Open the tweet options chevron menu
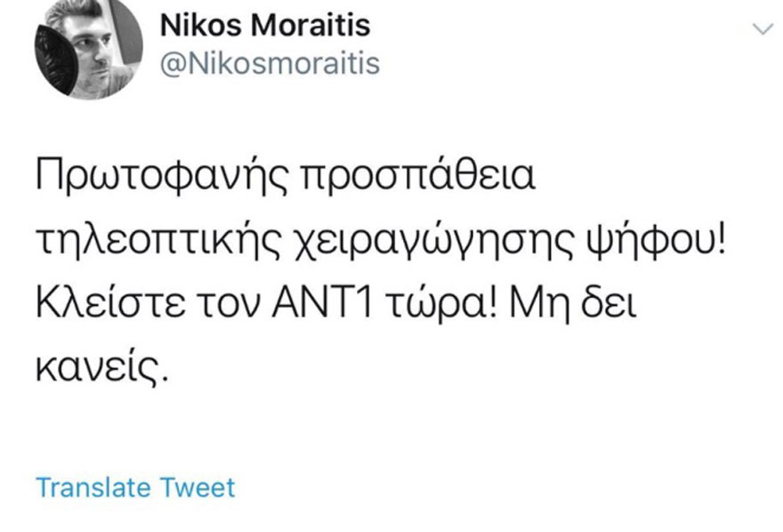This screenshot has height=532, width=783. point(763,29)
